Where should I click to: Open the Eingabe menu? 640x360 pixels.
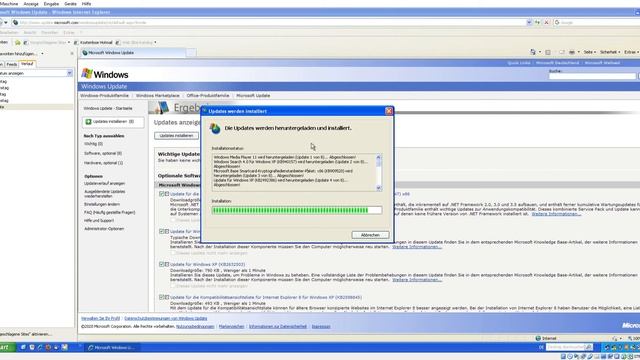click(51, 4)
